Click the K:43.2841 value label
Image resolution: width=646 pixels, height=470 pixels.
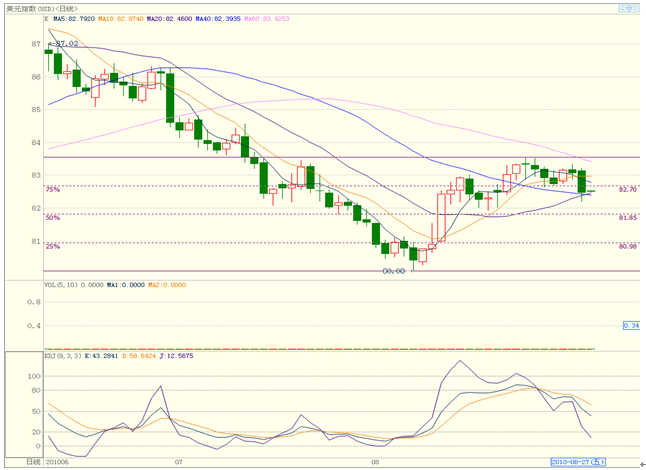click(x=101, y=355)
